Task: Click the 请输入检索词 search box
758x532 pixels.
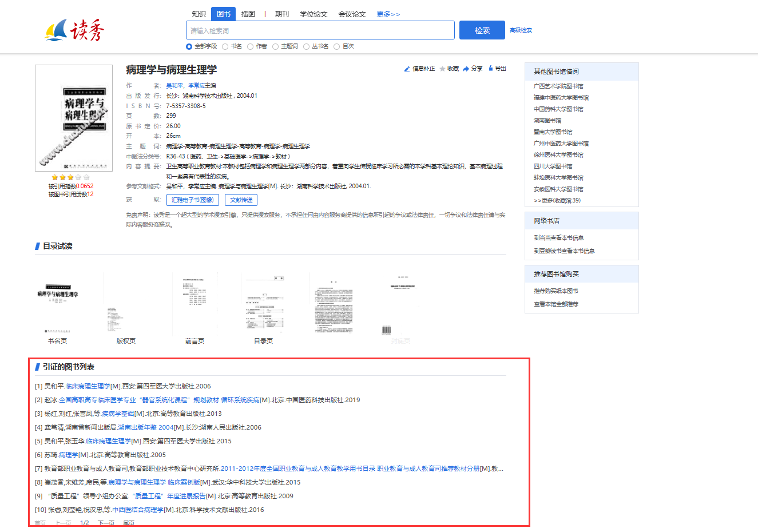Action: [x=320, y=30]
